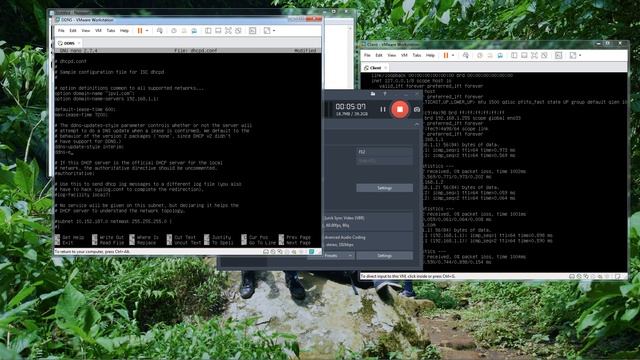This screenshot has height=360, width=640.
Task: Open the Tabs menu in the Client window
Action: (417, 55)
